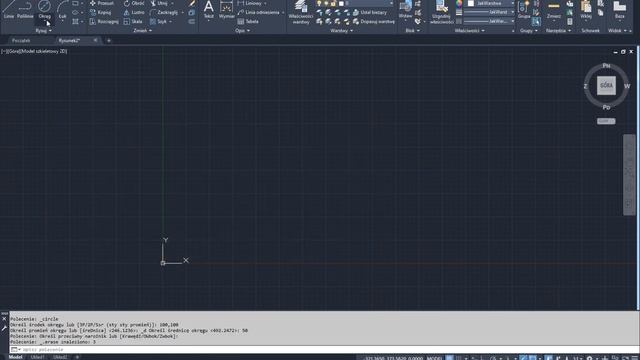Screen dimensions: 640x360
Task: Select the Model layout tab
Action: [16, 358]
